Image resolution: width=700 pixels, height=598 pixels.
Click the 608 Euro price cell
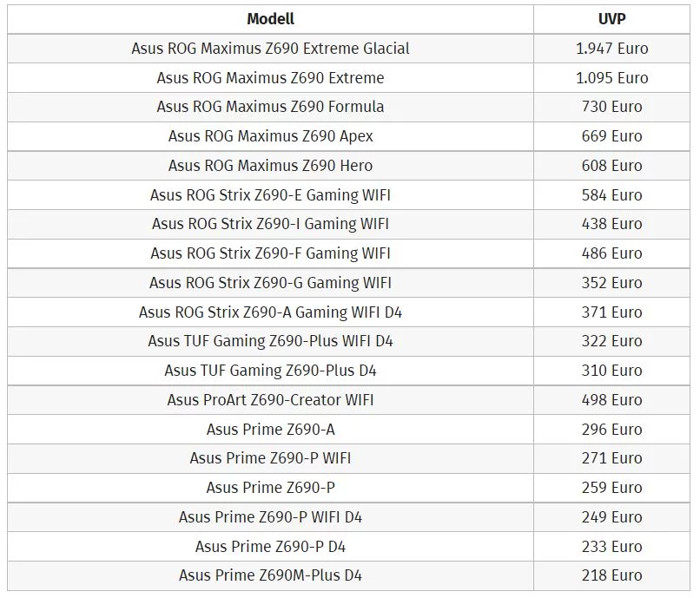tap(611, 166)
